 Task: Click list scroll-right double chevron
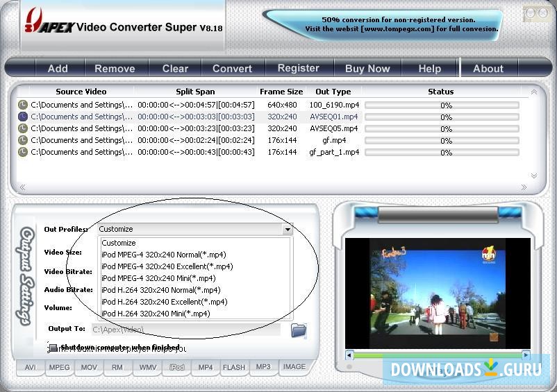coord(524,187)
